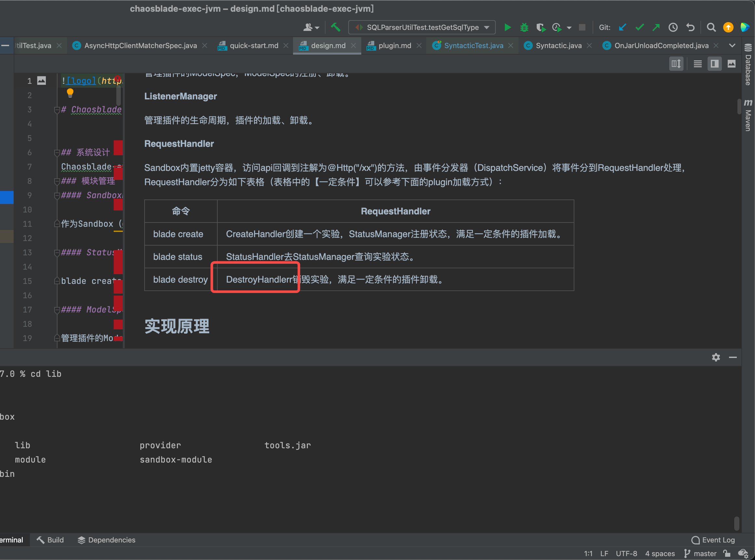The image size is (755, 560).
Task: Open the terminal settings gear
Action: tap(716, 357)
